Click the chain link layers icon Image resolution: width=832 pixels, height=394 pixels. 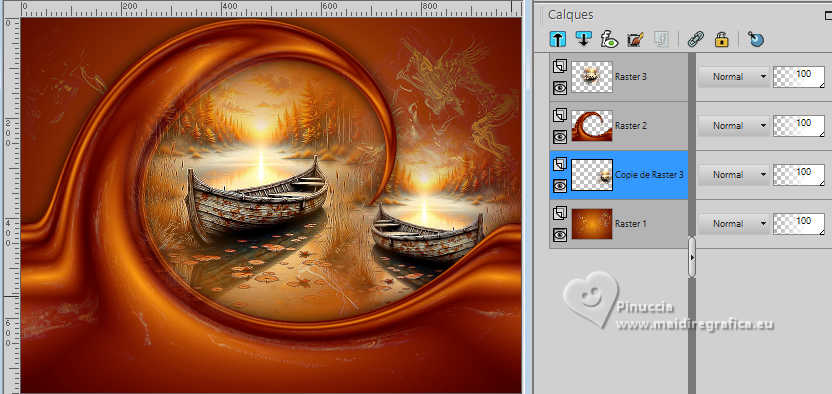[695, 39]
